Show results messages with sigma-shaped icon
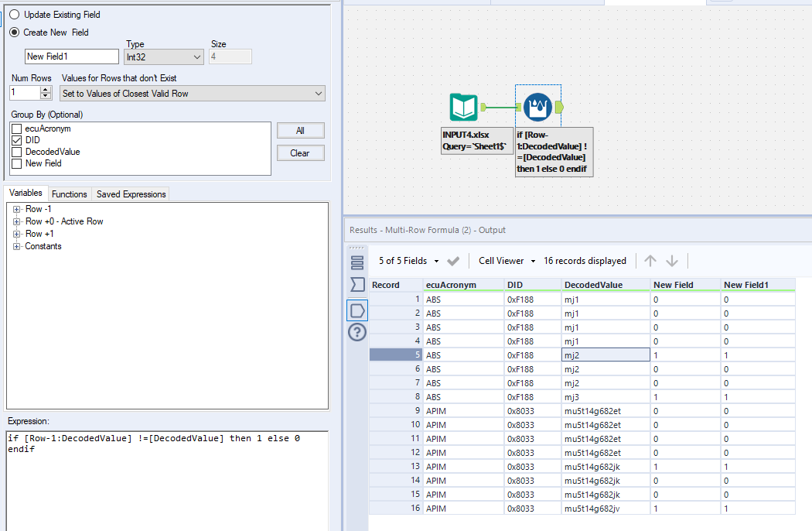Image resolution: width=812 pixels, height=531 pixels. click(357, 285)
